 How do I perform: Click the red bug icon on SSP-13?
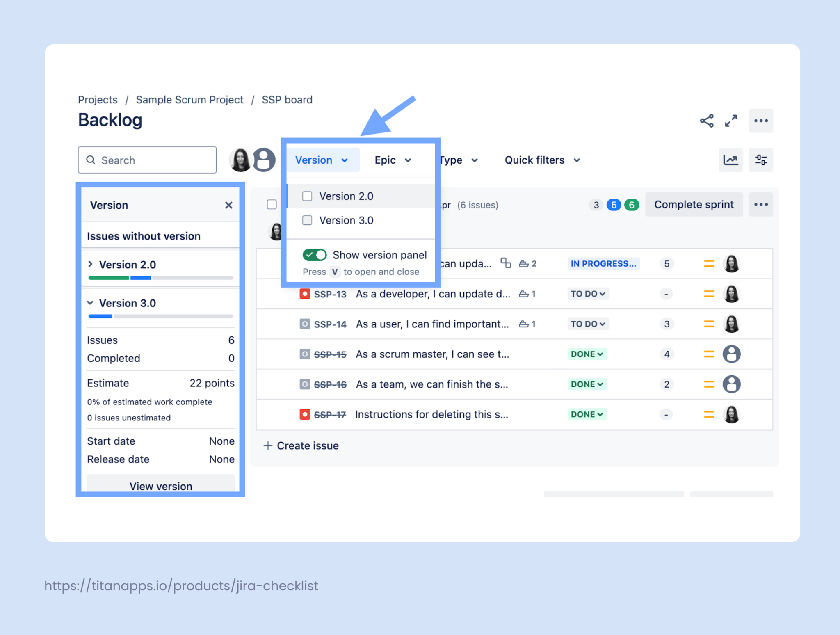305,294
